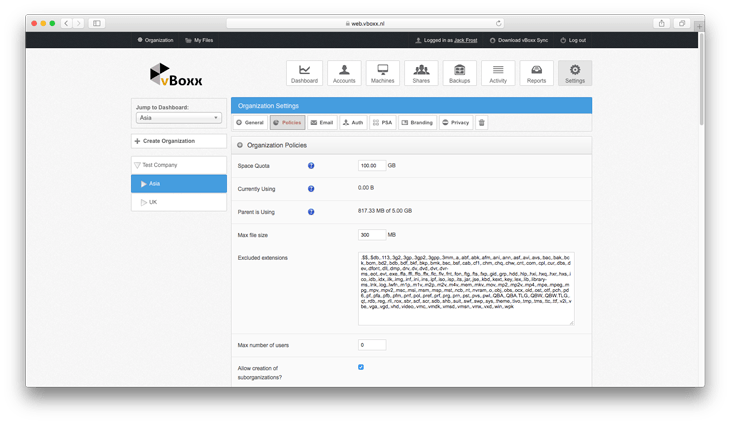
Task: Click the Log out link
Action: point(573,40)
